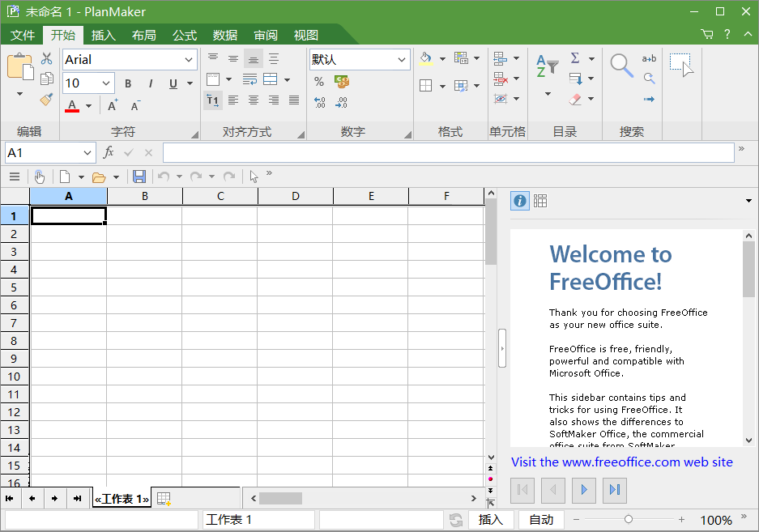Toggle bold formatting
Image resolution: width=759 pixels, height=532 pixels.
128,83
